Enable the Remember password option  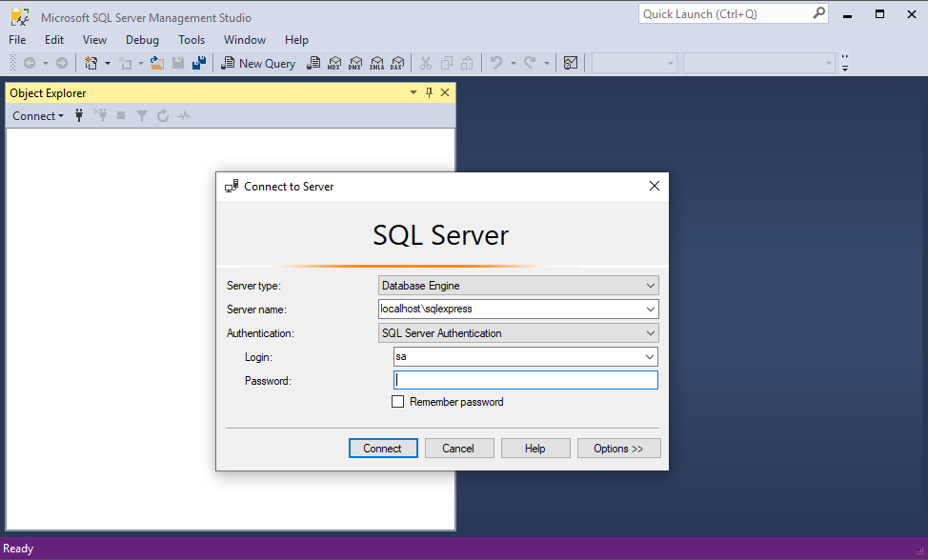point(398,401)
